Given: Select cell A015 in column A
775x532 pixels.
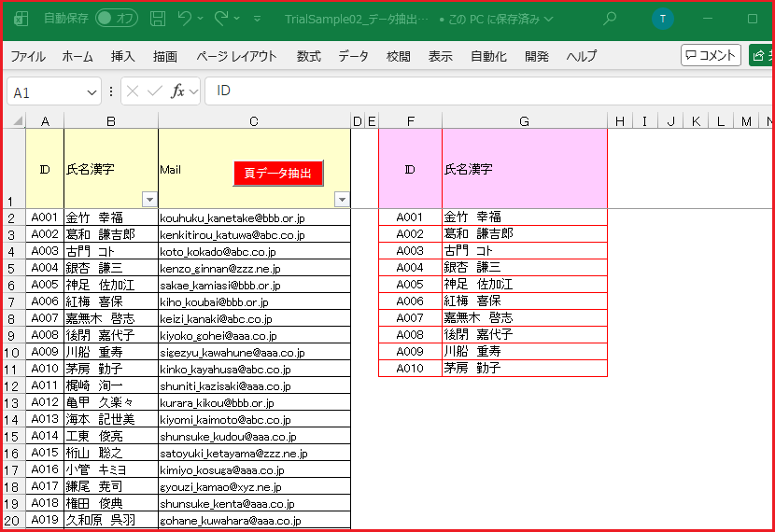Looking at the screenshot, I should 45,453.
